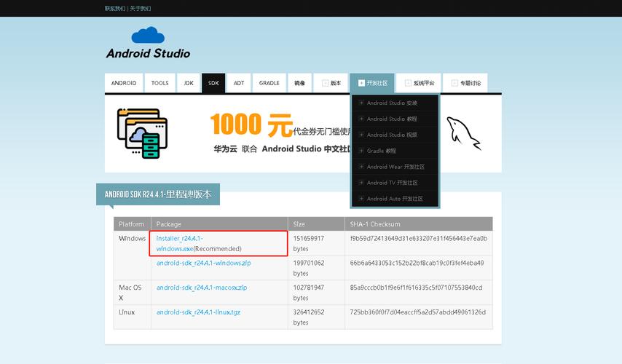Click the ANDROID SDK R24.4.1 section heading
Screen dimensions: 622x364
158,194
